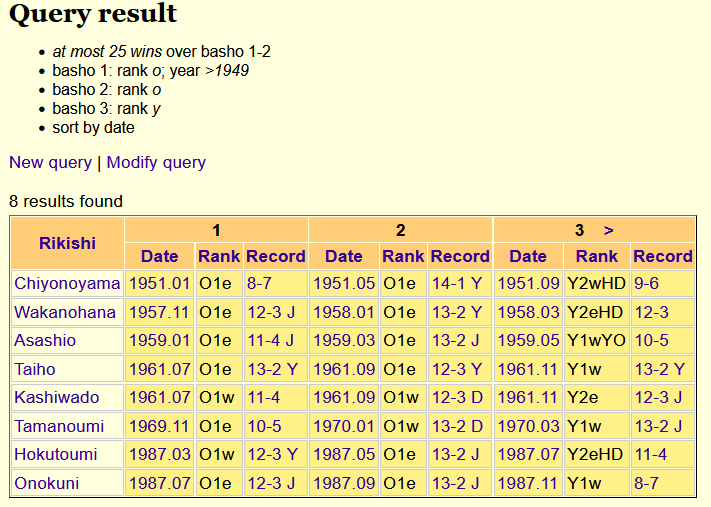
Task: Click Onokuni's 12-3 J record
Action: coord(271,483)
